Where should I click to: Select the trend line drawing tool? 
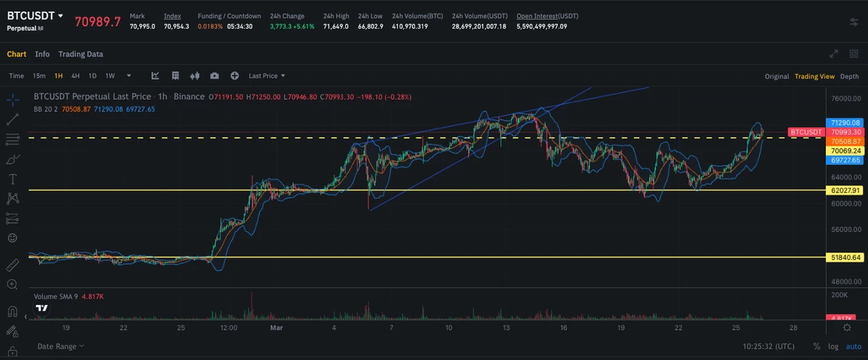tap(12, 119)
